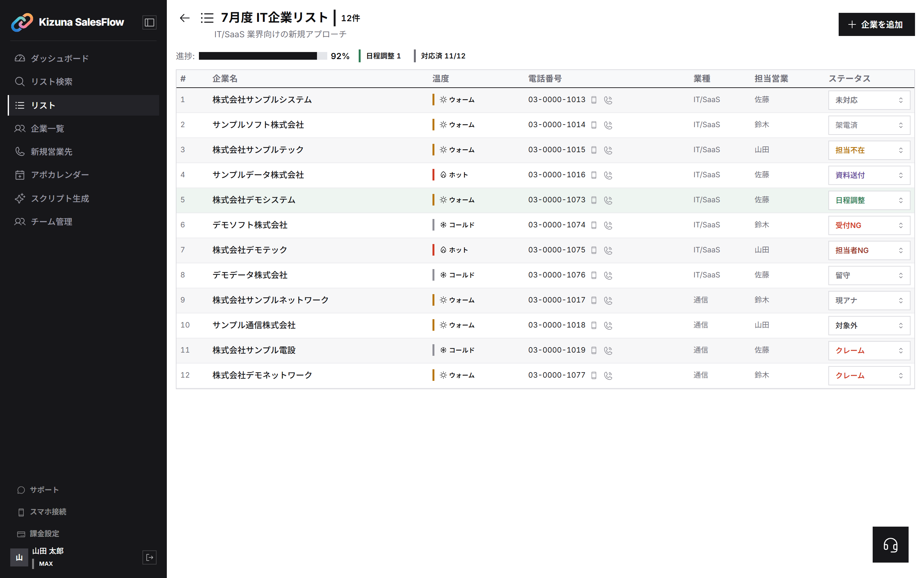Go to リスト検索 in the sidebar

point(84,82)
